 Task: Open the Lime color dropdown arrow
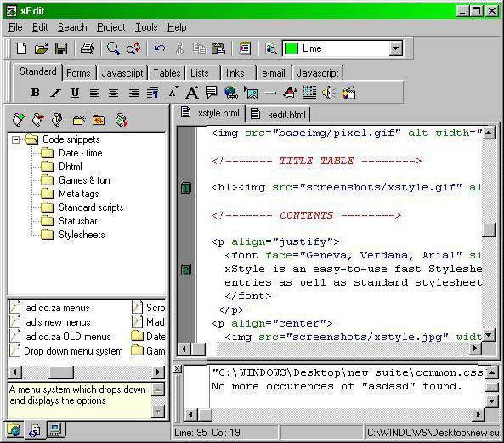coord(396,48)
